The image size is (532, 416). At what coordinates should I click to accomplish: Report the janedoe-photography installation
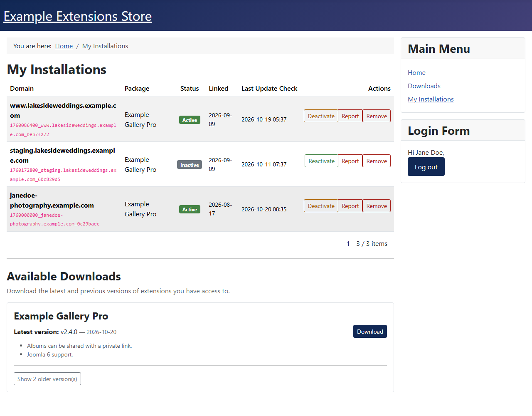click(350, 206)
